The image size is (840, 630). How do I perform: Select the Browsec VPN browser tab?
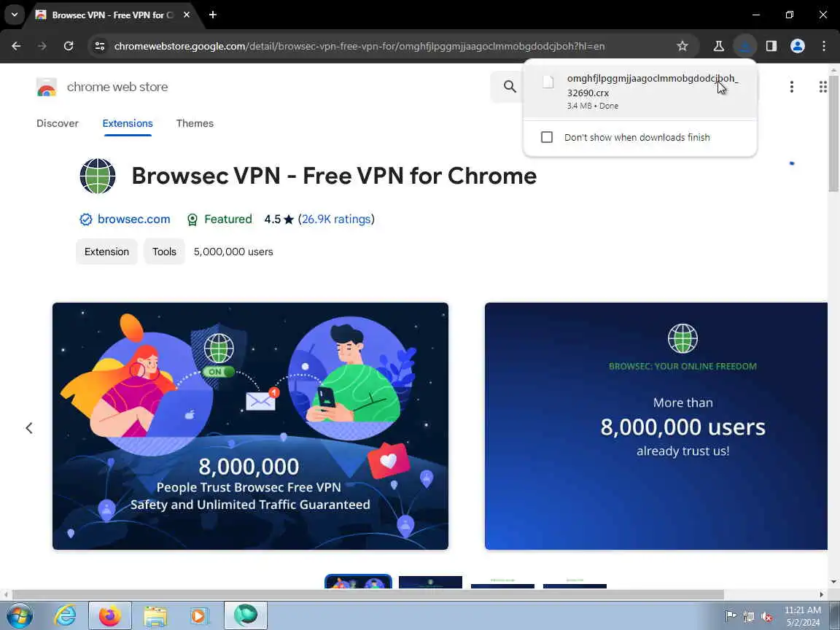click(x=114, y=15)
